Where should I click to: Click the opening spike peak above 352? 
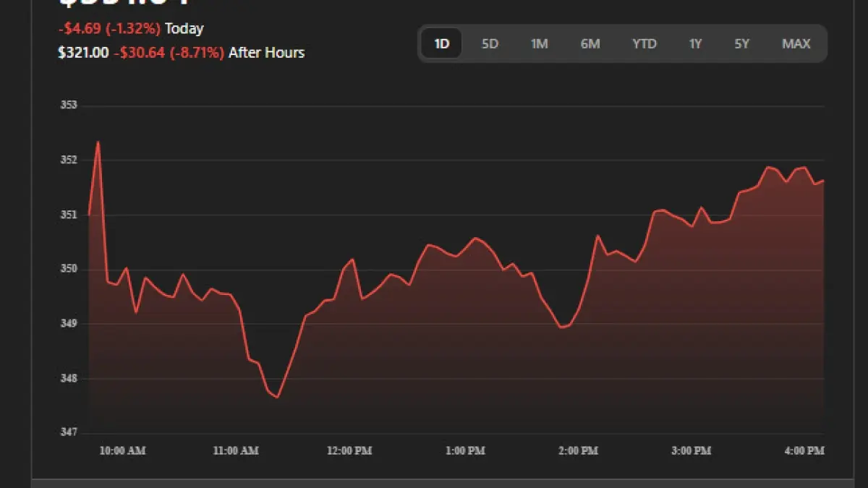click(x=98, y=142)
